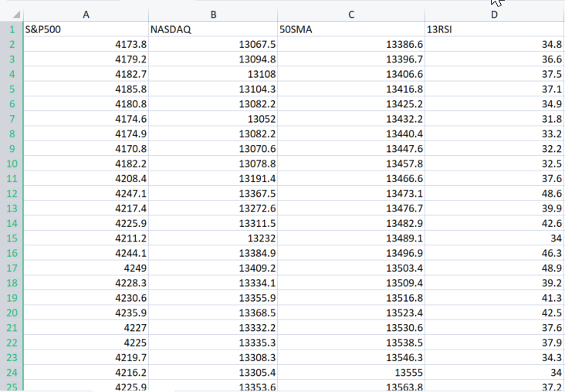Viewport: 565px width, 392px height.
Task: Select cell with value 39.9
Action: 495,208
